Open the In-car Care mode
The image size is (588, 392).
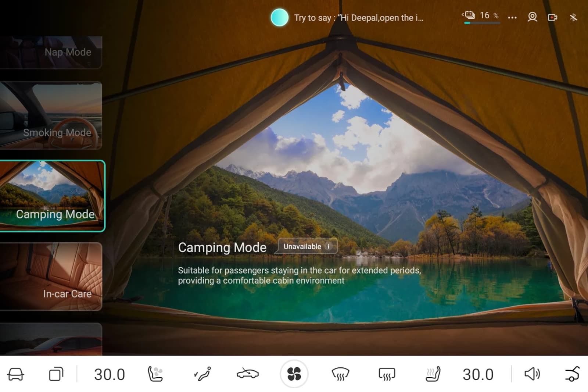point(51,276)
